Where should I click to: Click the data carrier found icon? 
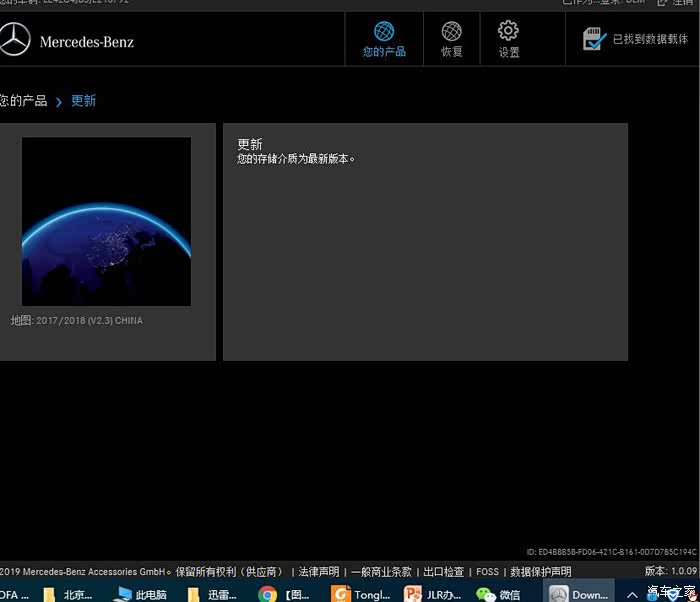point(594,39)
